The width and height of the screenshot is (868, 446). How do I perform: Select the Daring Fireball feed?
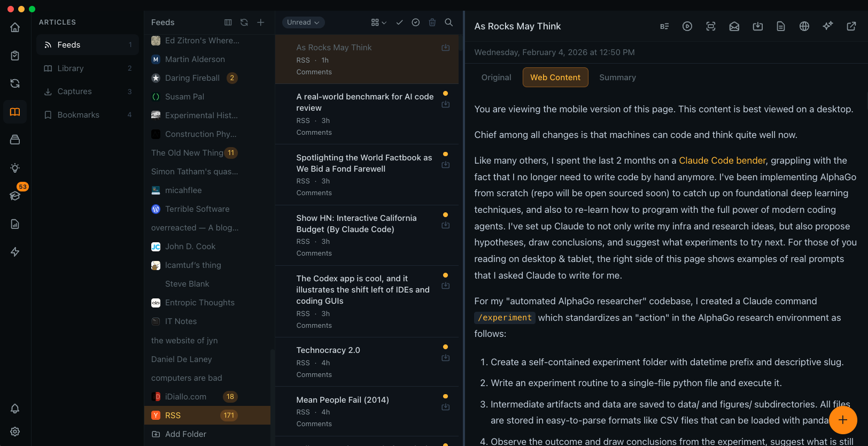tap(207, 78)
